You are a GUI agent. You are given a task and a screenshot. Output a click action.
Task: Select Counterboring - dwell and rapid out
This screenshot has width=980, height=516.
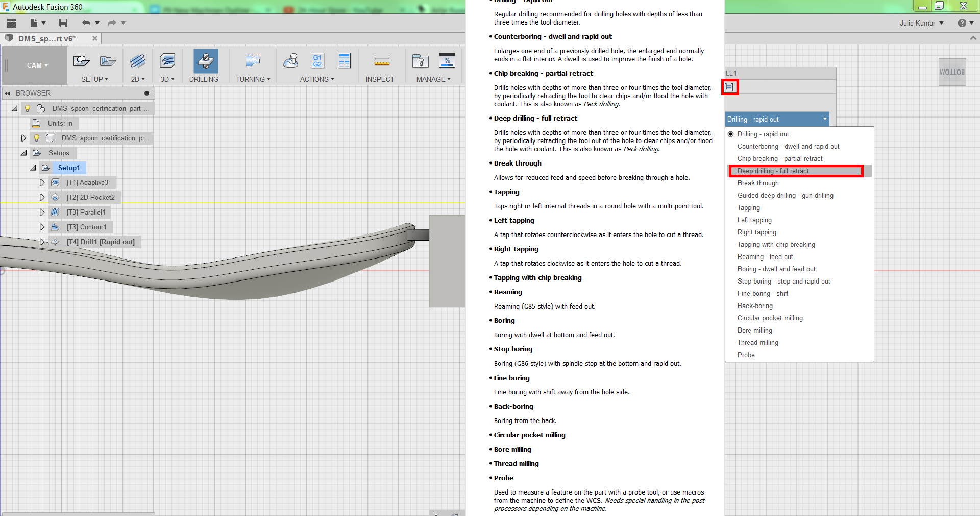click(x=788, y=147)
